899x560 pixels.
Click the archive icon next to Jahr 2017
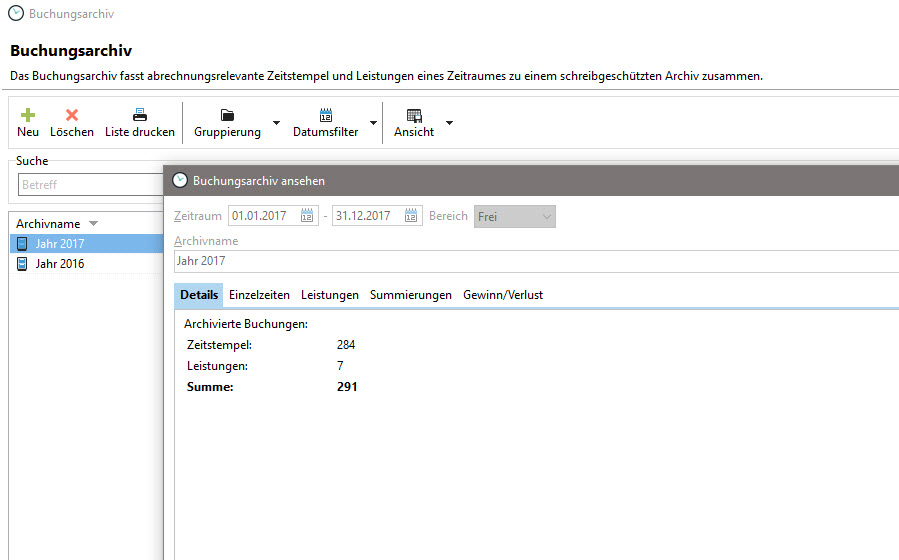click(22, 244)
